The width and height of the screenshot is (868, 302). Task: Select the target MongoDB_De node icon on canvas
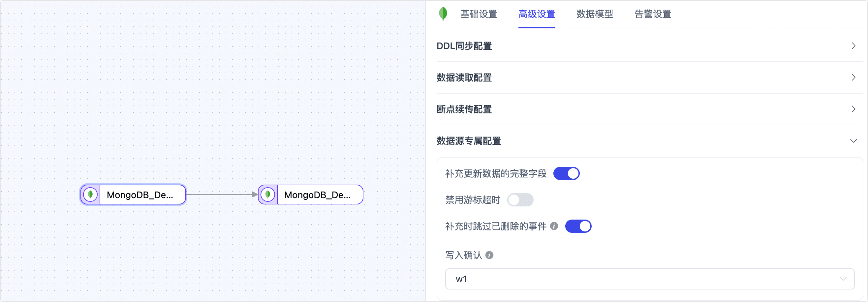pos(267,195)
